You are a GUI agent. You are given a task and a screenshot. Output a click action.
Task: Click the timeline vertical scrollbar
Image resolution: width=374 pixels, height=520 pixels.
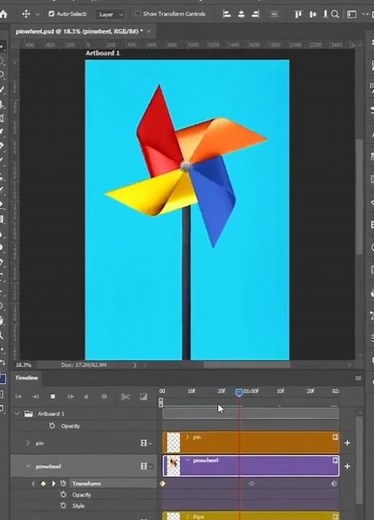tap(359, 460)
